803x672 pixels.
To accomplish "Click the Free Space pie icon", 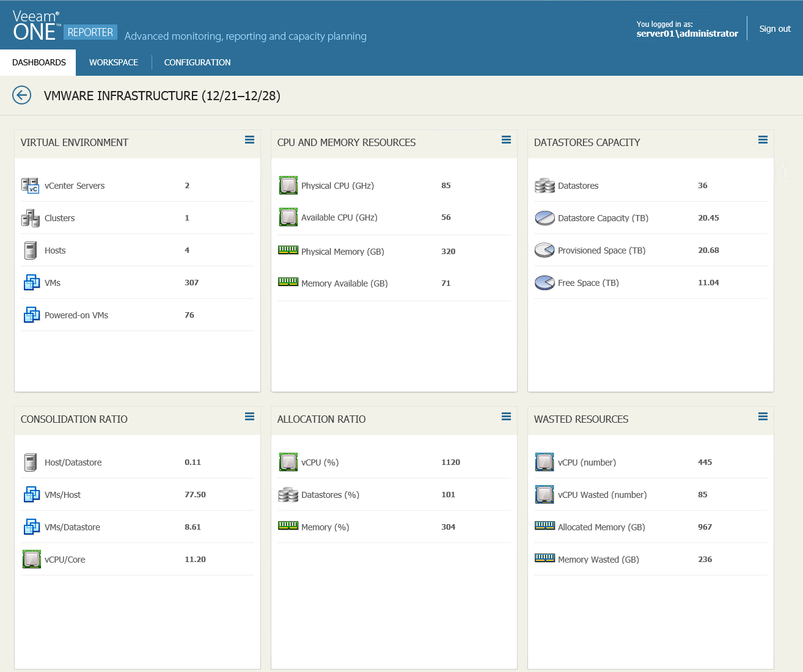I will coord(544,283).
